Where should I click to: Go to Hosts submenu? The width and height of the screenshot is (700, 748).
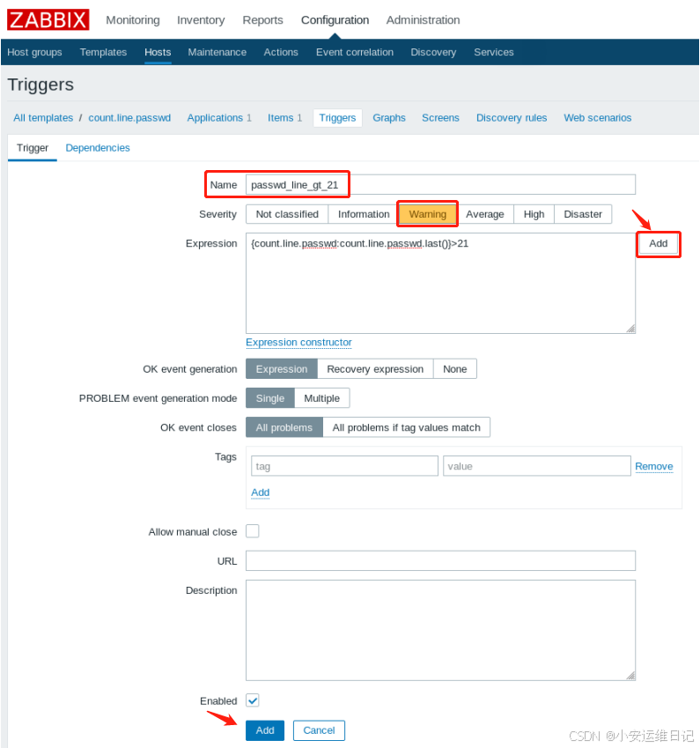[x=158, y=52]
